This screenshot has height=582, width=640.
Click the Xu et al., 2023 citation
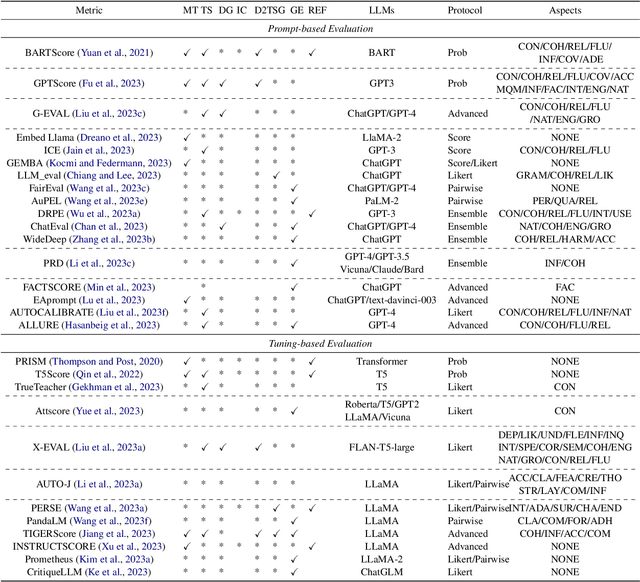pyautogui.click(x=131, y=546)
